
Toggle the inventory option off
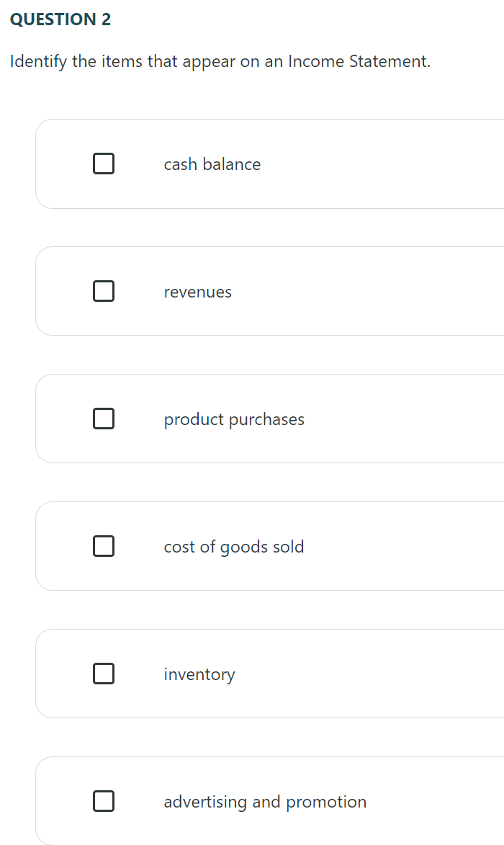click(x=104, y=674)
